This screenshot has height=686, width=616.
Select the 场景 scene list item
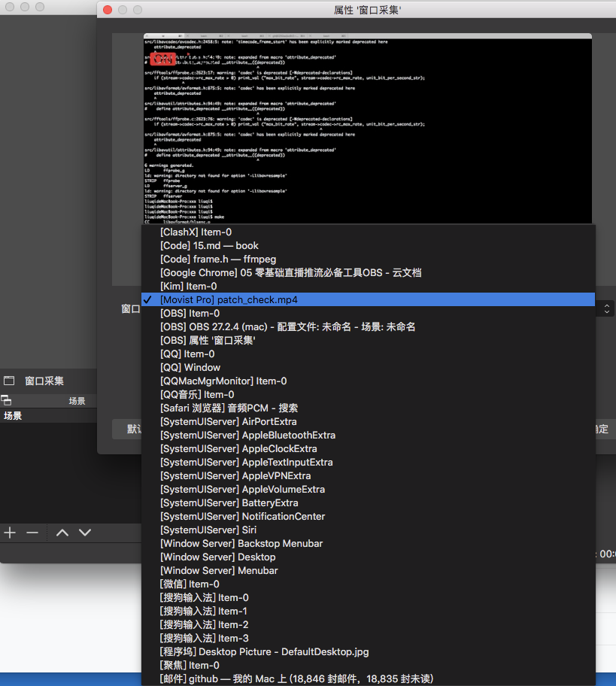14,416
